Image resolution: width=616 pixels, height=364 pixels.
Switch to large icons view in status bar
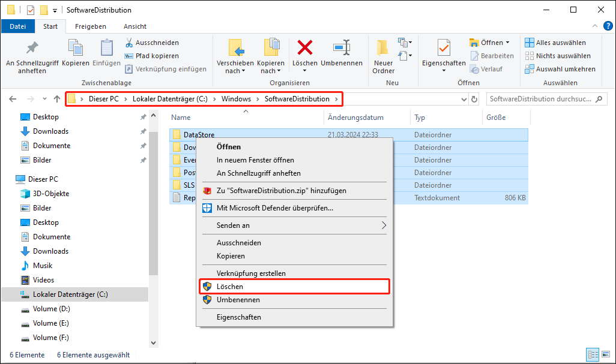click(606, 354)
